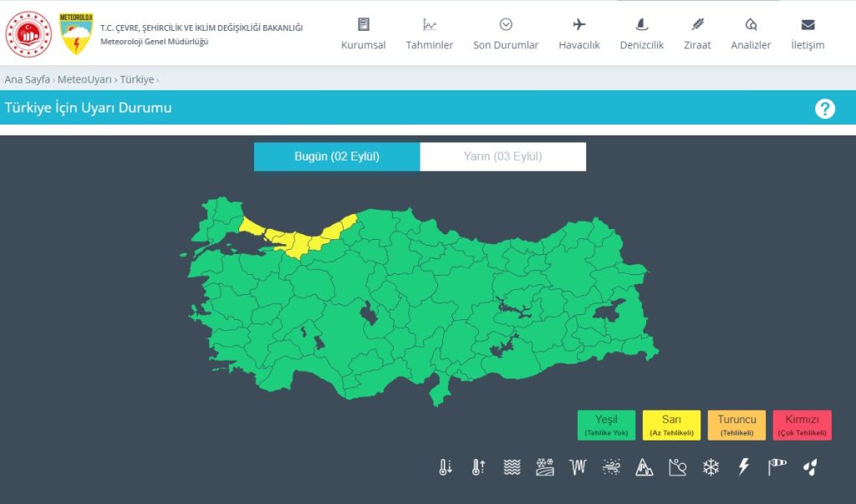Click Meteoroloji Genel Müdürlüğü header text

[x=155, y=42]
